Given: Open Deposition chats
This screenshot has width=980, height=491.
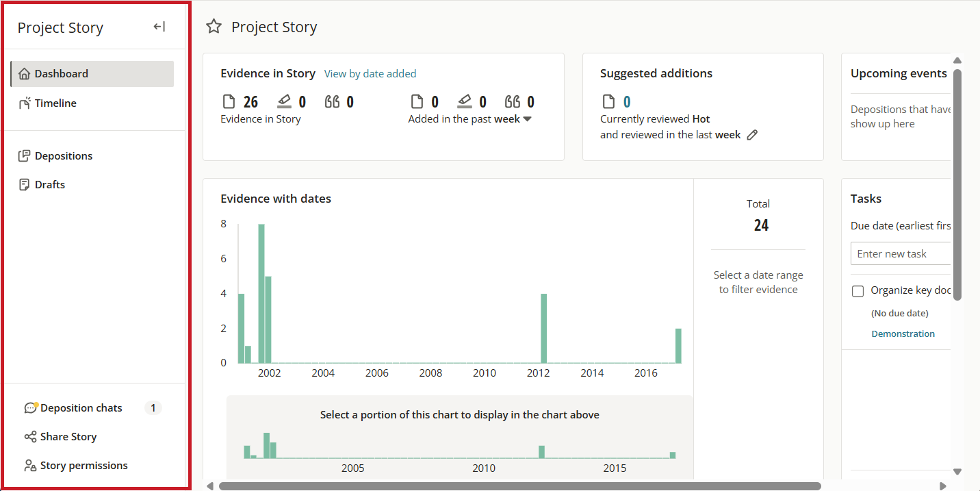Looking at the screenshot, I should coord(81,408).
